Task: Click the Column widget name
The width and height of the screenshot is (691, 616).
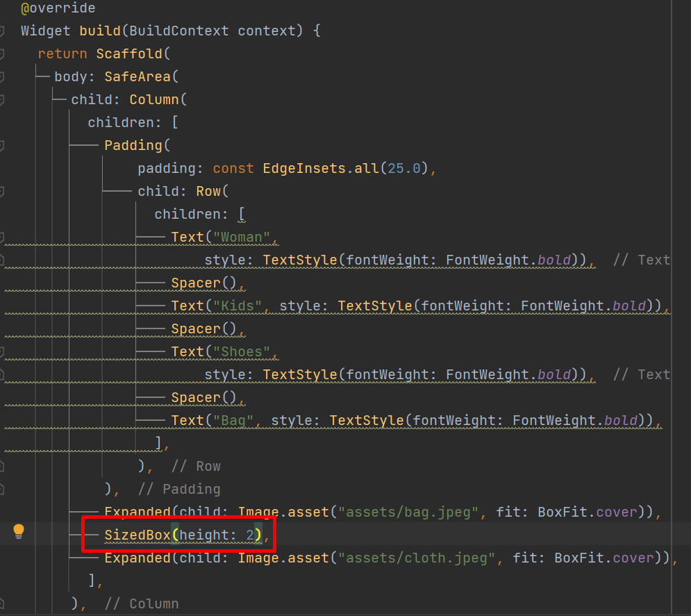Action: click(154, 99)
